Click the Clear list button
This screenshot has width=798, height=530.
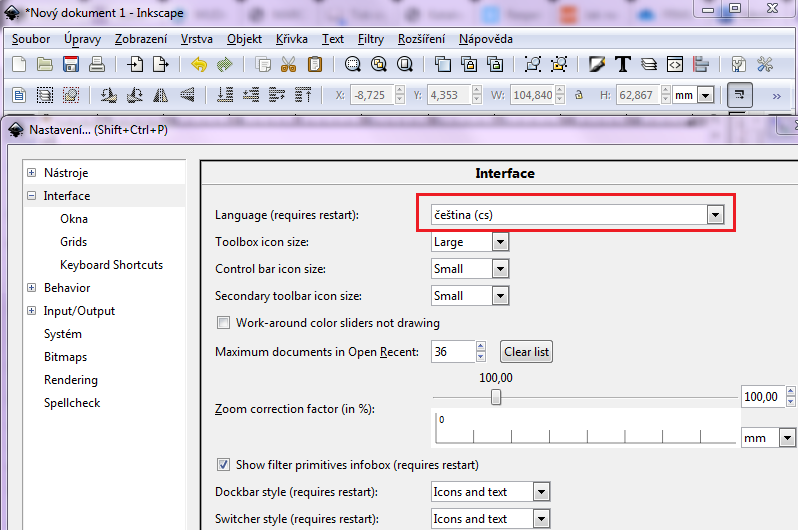pos(526,352)
